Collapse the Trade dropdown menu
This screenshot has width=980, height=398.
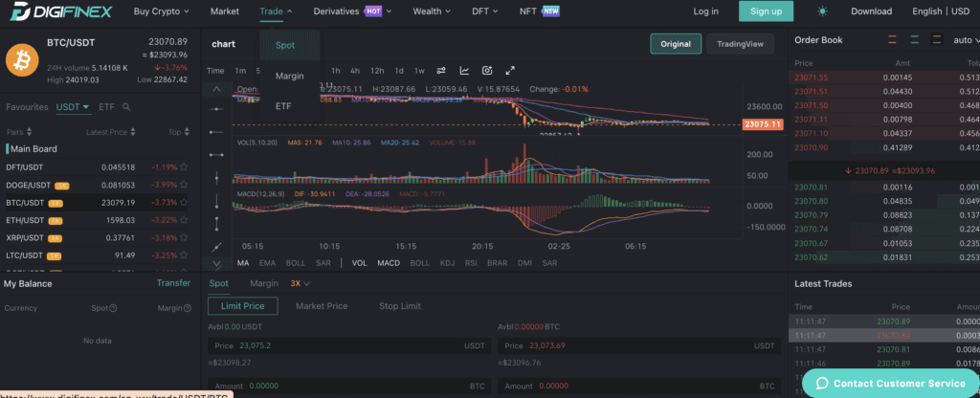[277, 11]
